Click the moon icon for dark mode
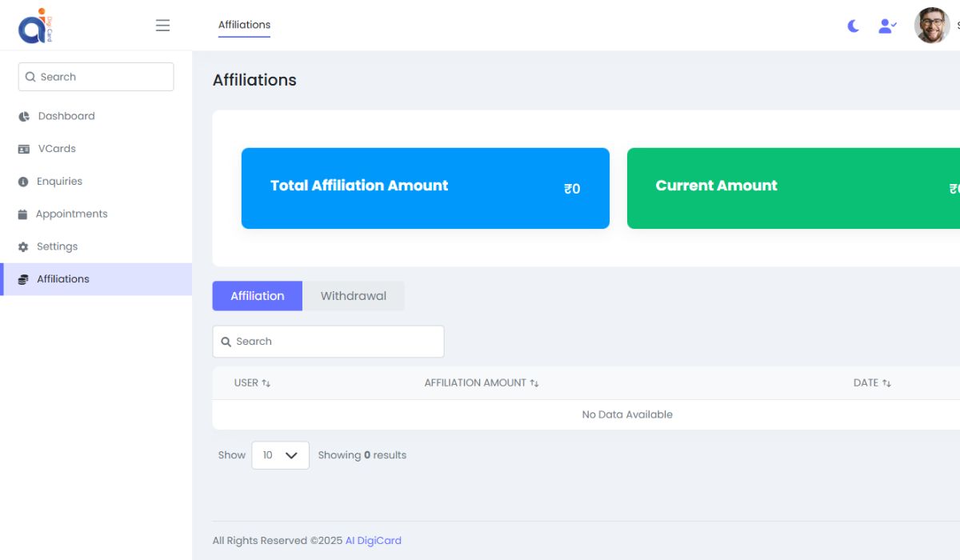The width and height of the screenshot is (960, 560). coord(853,26)
